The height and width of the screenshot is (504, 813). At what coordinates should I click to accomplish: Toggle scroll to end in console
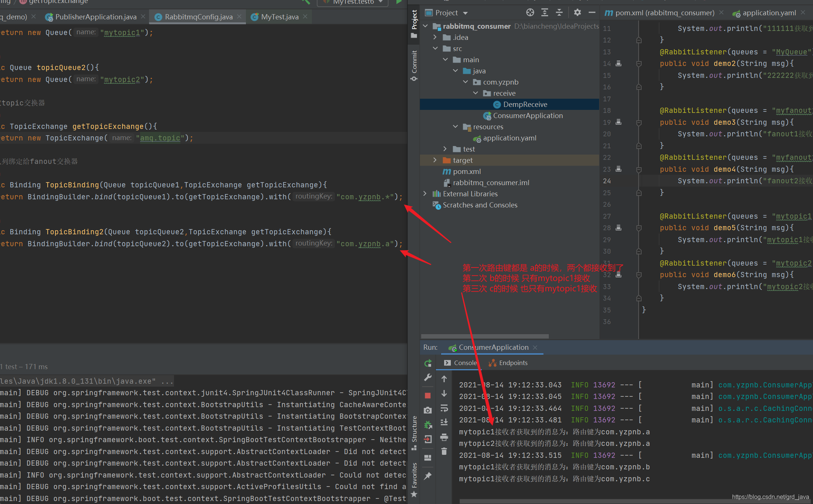click(x=444, y=422)
